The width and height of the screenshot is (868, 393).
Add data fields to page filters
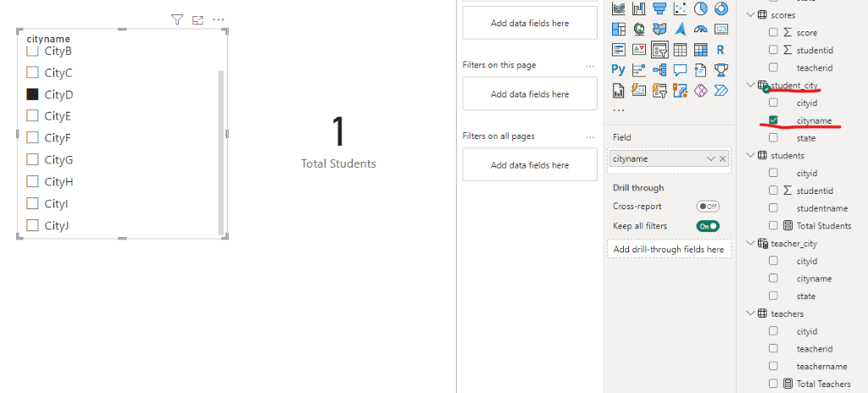(530, 94)
